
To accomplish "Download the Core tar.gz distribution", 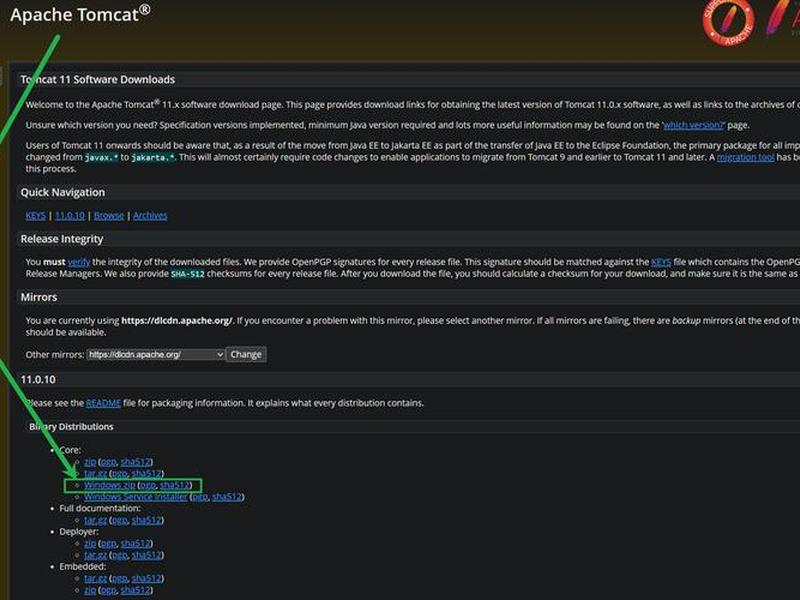I will coord(95,473).
